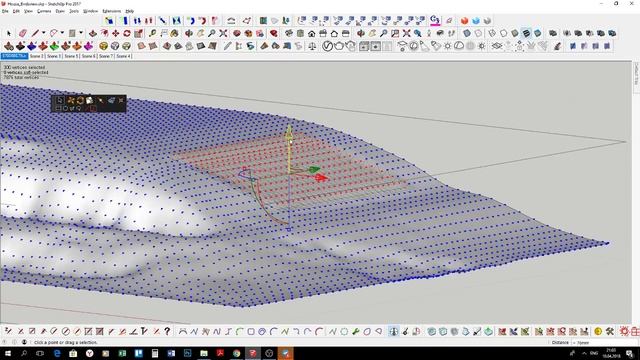Activate the Orbit camera tool
Image resolution: width=640 pixels, height=360 pixels.
189,33
